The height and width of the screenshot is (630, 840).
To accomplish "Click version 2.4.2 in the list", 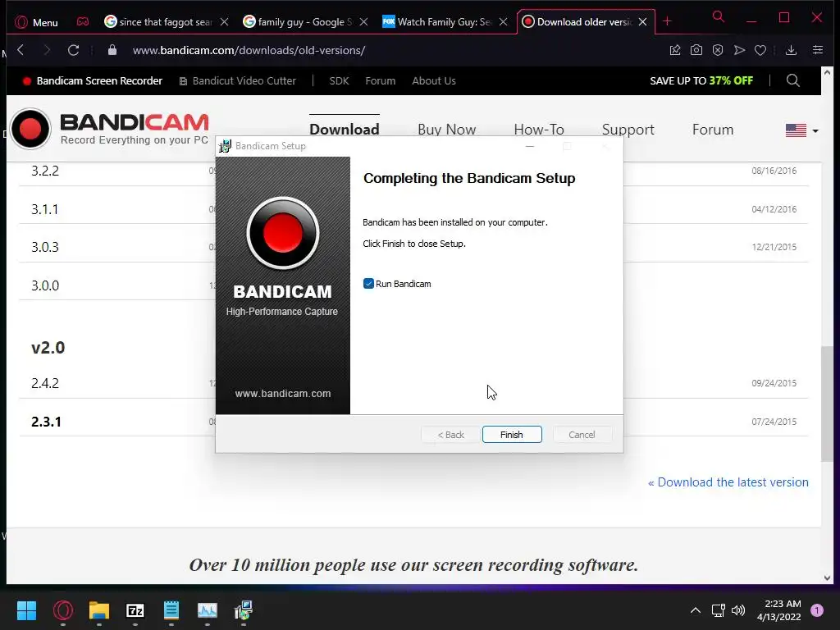I will coord(45,384).
